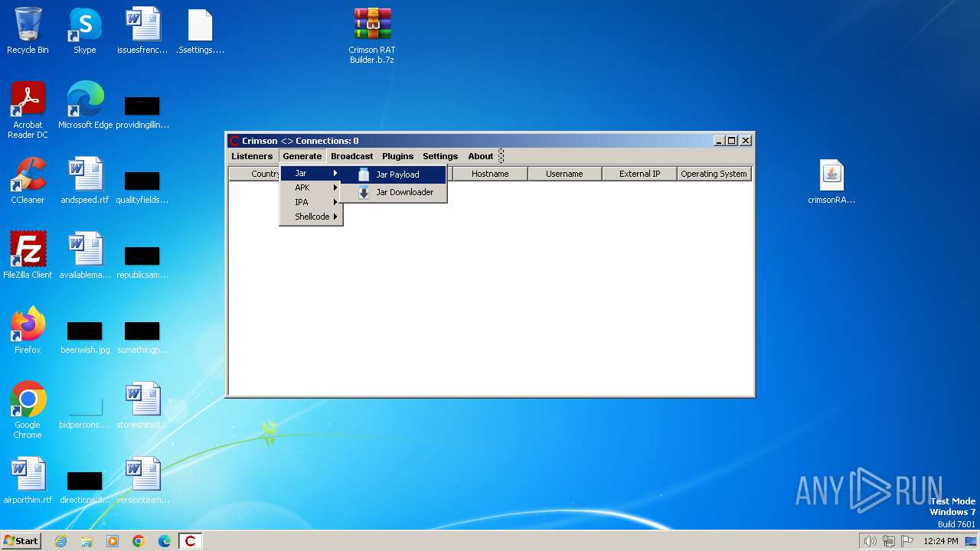Viewport: 980px width, 551px height.
Task: Open Action Center flag tray icon
Action: click(908, 541)
